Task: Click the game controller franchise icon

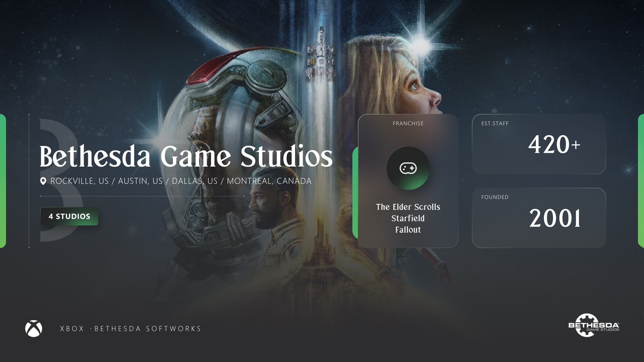Action: (408, 168)
